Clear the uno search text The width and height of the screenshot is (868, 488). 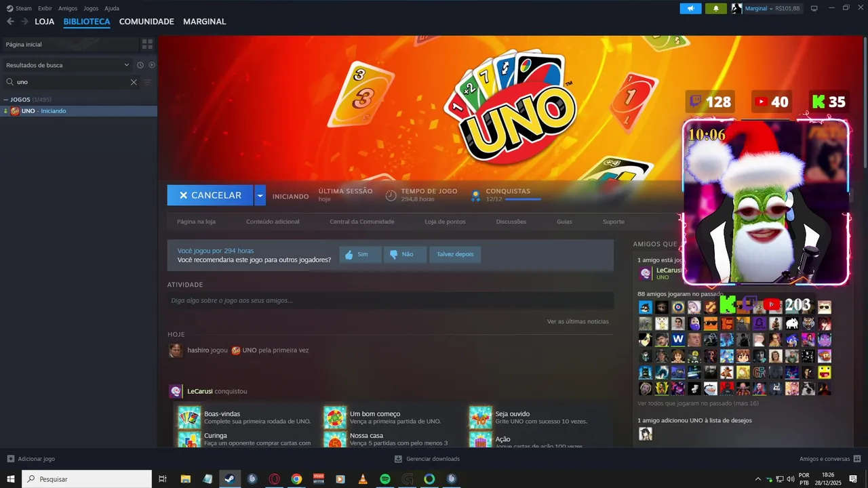134,82
